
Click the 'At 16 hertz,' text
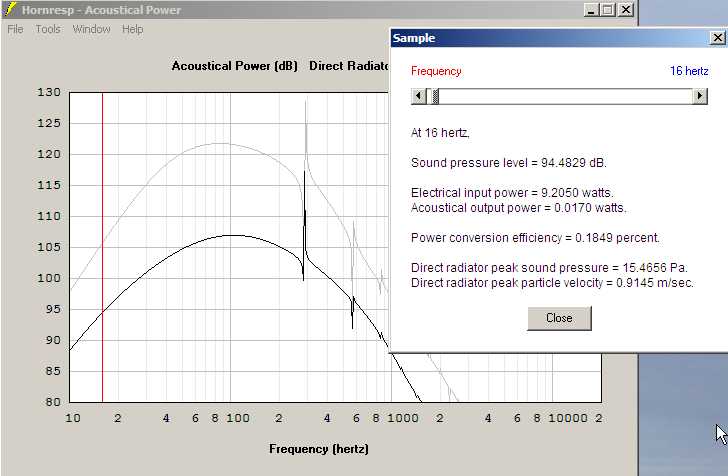point(440,133)
